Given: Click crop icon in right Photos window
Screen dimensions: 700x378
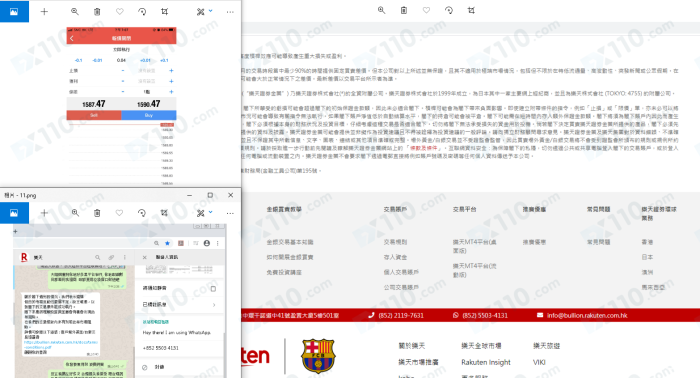Looking at the screenshot, I should click(x=471, y=10).
